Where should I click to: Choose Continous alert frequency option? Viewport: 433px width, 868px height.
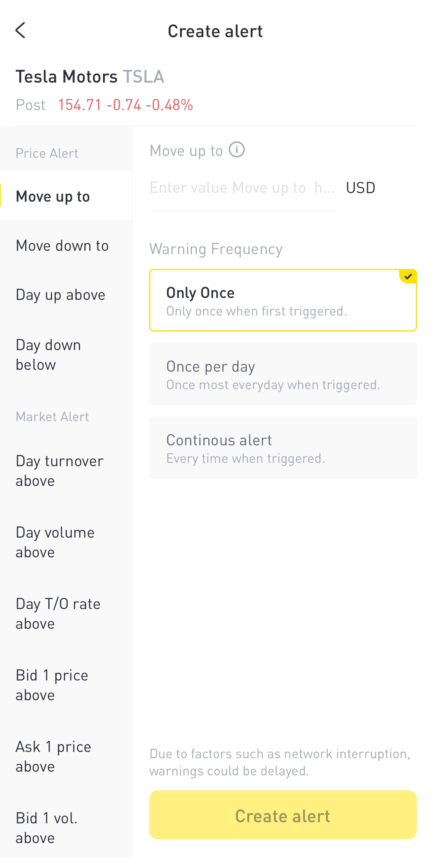click(283, 448)
